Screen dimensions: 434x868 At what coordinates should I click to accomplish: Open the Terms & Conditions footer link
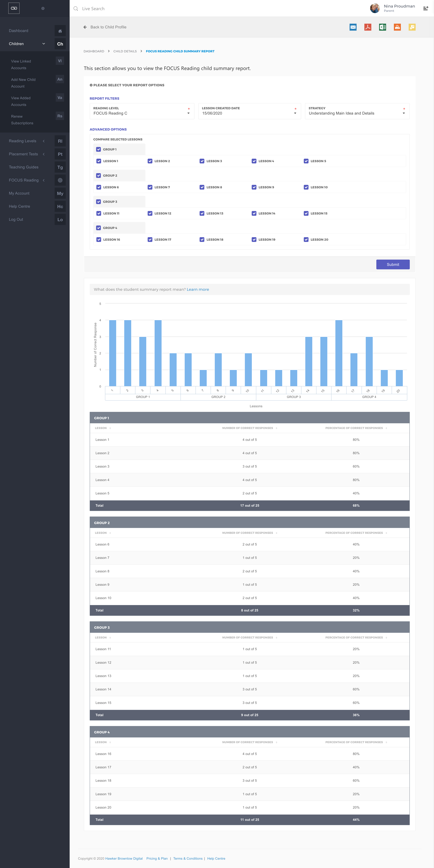tap(188, 859)
